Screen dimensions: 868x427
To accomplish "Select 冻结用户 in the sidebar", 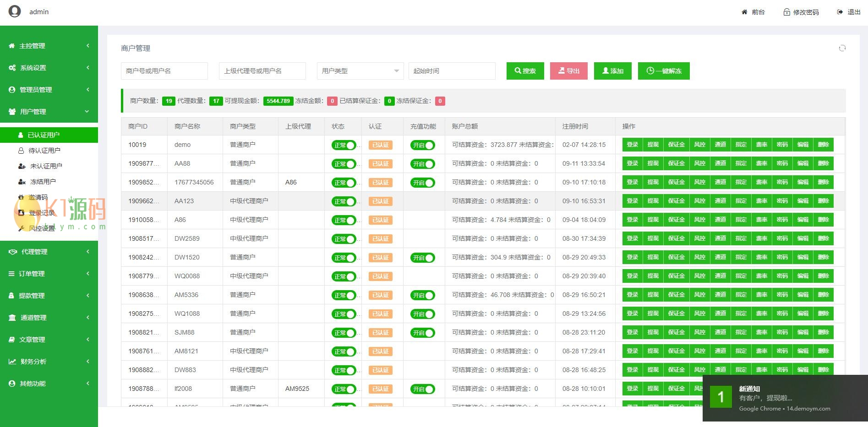I will coord(43,182).
